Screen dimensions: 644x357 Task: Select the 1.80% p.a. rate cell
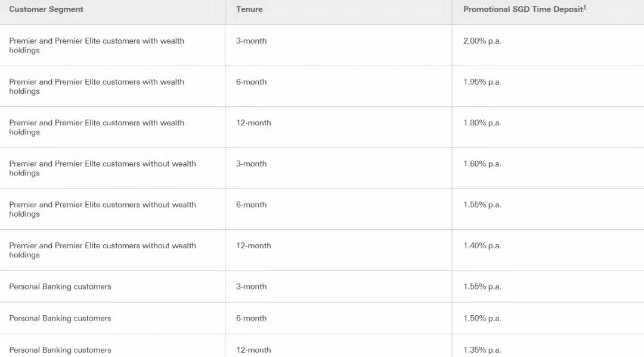point(482,122)
